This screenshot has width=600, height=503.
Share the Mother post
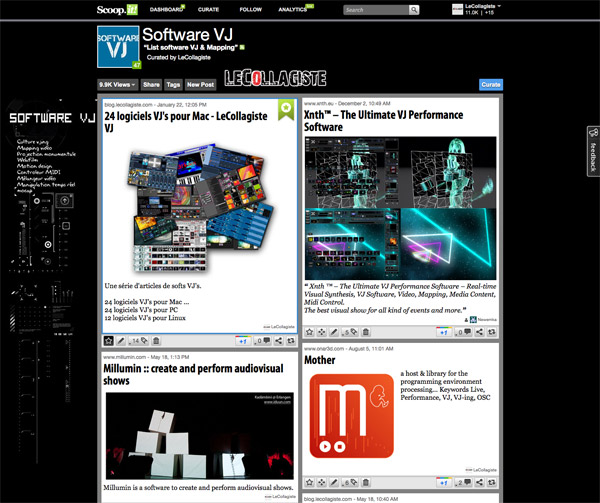[479, 482]
